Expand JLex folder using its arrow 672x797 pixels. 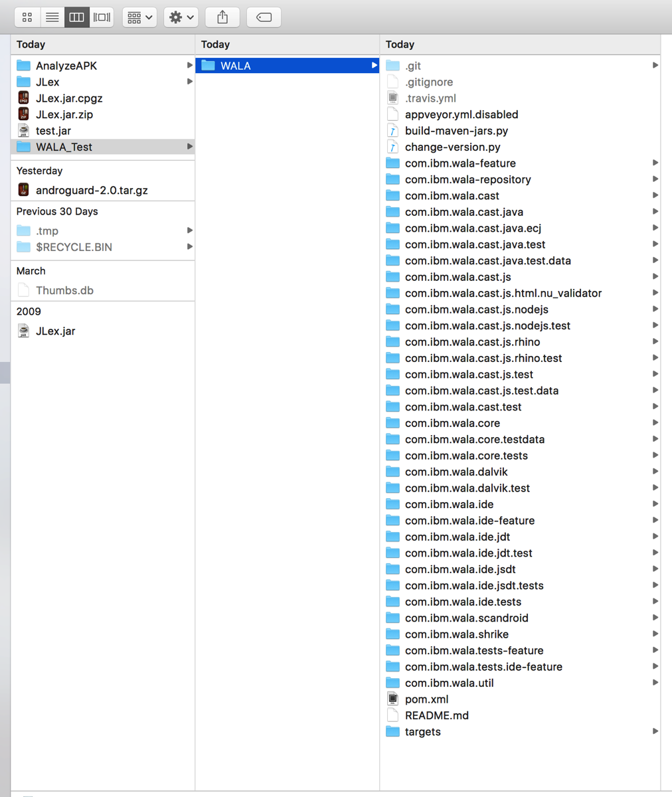click(x=190, y=82)
